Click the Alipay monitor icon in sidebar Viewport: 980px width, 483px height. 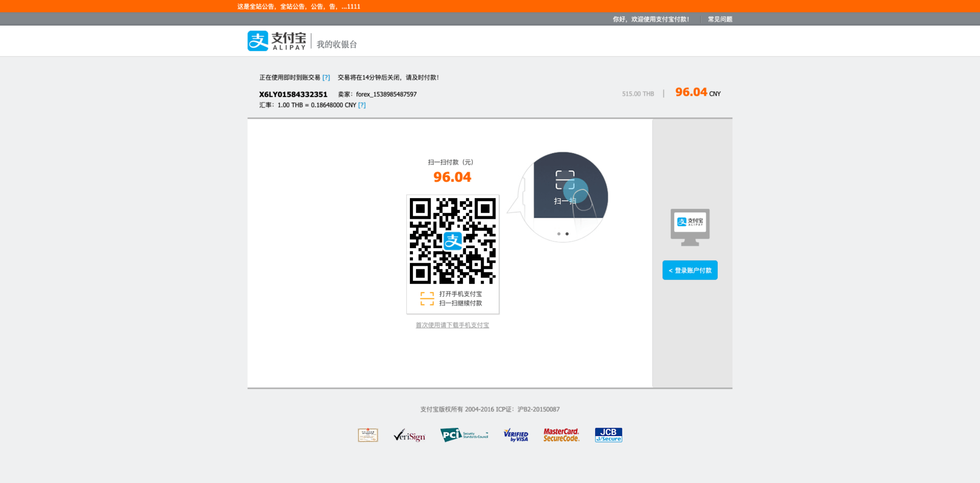click(x=690, y=227)
